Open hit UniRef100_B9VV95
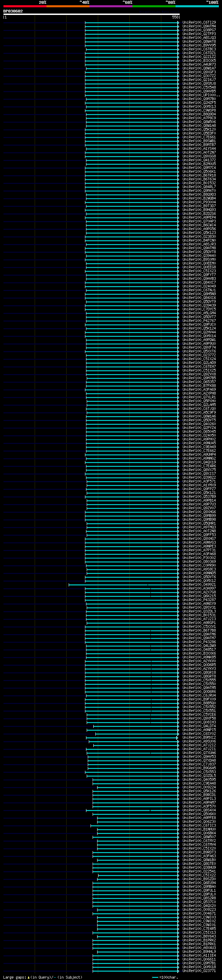 pyautogui.click(x=199, y=45)
